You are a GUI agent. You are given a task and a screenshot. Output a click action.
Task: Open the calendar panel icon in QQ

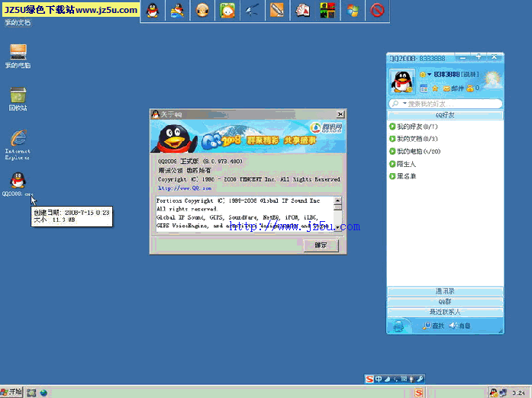[x=424, y=88]
